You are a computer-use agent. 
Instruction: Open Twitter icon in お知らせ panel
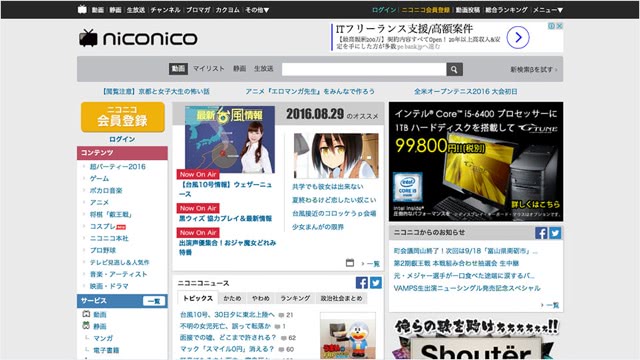pos(555,233)
